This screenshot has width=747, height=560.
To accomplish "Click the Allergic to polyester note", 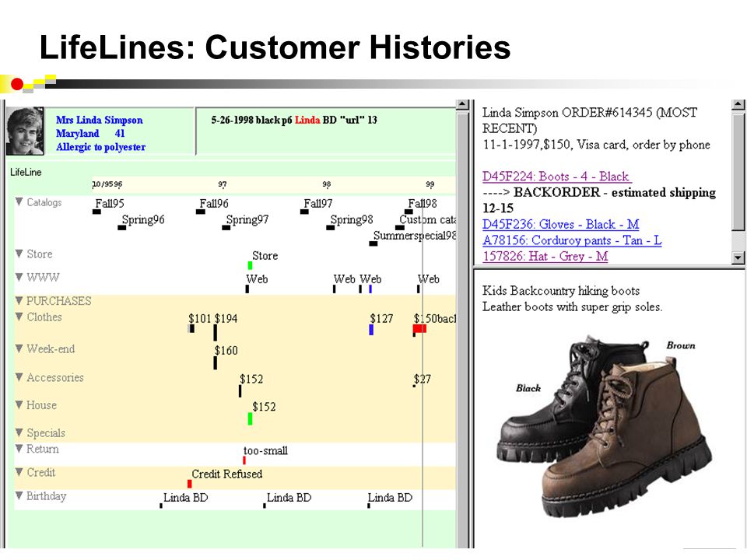I will tap(101, 147).
